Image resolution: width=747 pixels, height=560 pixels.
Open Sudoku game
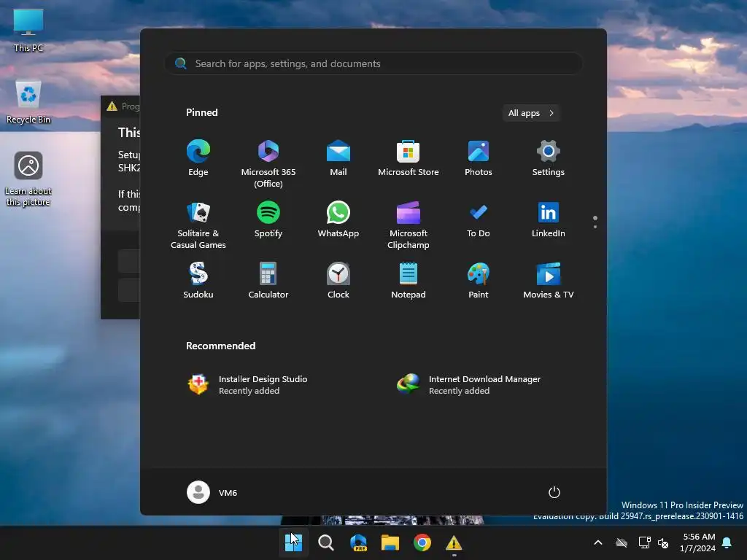tap(198, 281)
